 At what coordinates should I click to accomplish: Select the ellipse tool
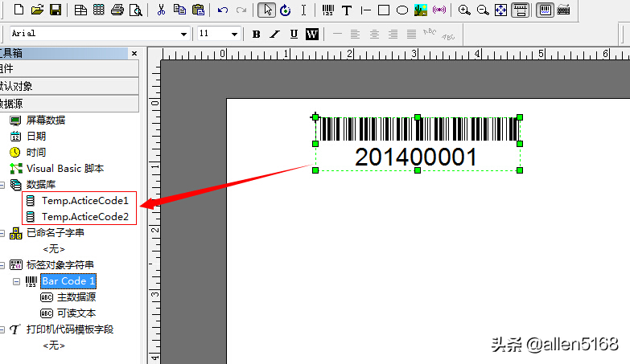[x=402, y=10]
